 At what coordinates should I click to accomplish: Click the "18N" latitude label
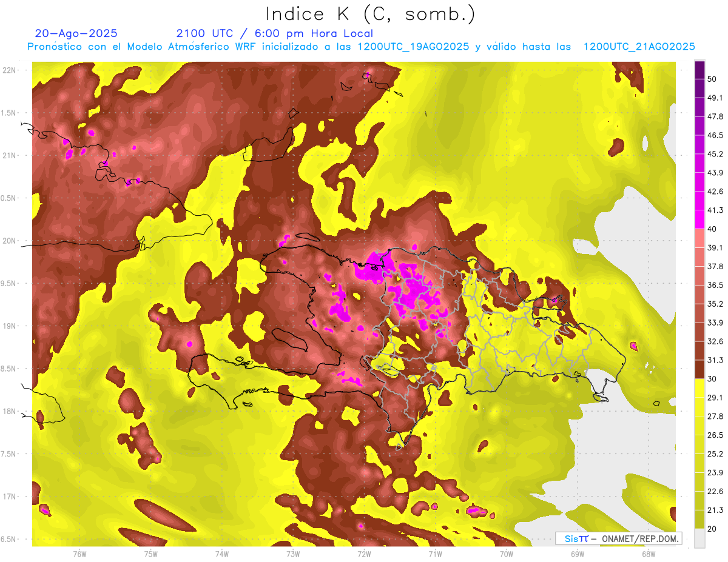pos(10,411)
